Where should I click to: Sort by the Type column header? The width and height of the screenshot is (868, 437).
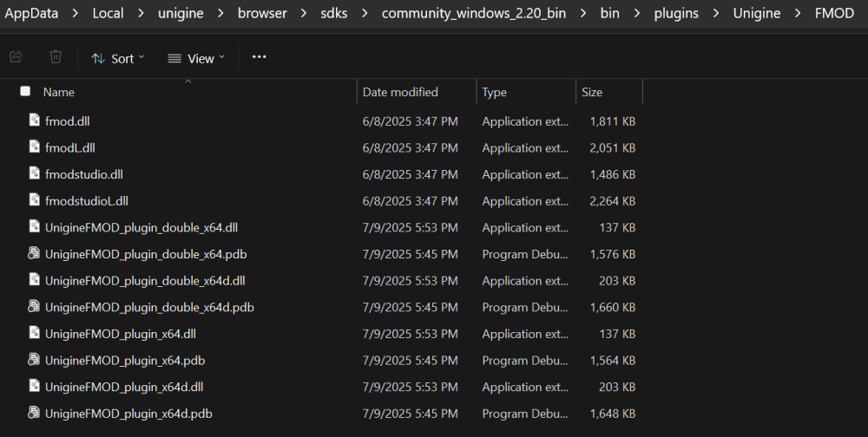point(495,92)
